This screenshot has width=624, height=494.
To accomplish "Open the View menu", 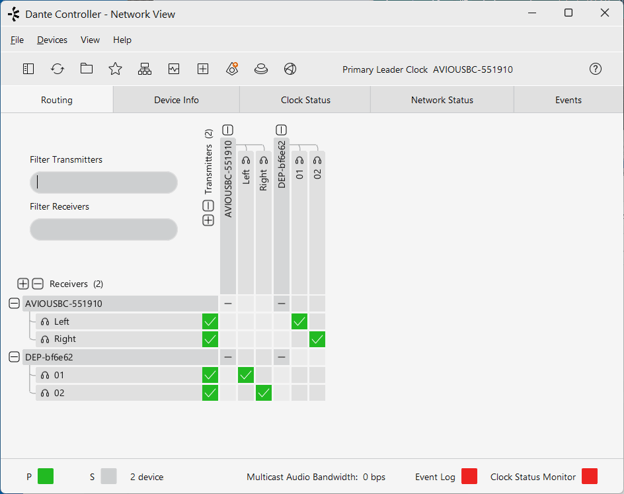I will pyautogui.click(x=90, y=40).
